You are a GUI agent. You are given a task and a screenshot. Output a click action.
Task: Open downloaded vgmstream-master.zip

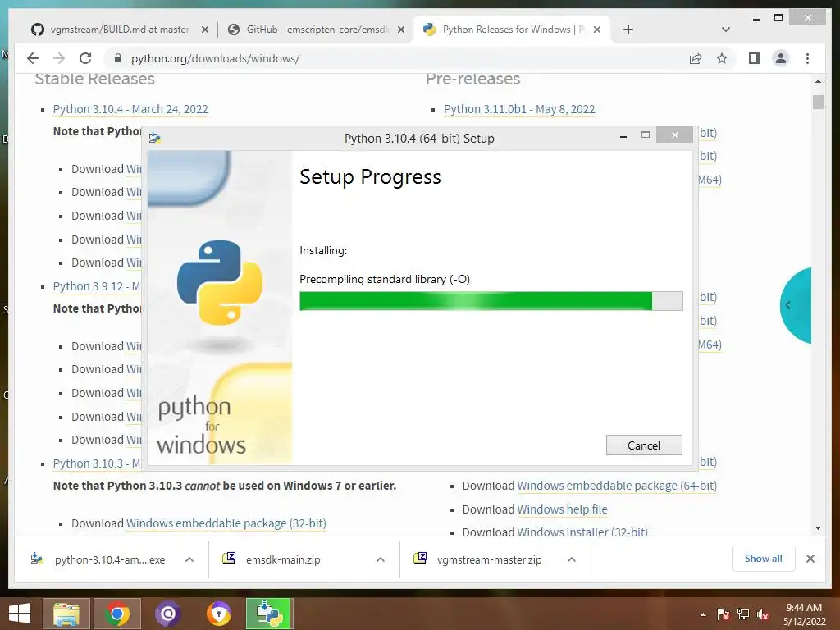click(x=489, y=559)
